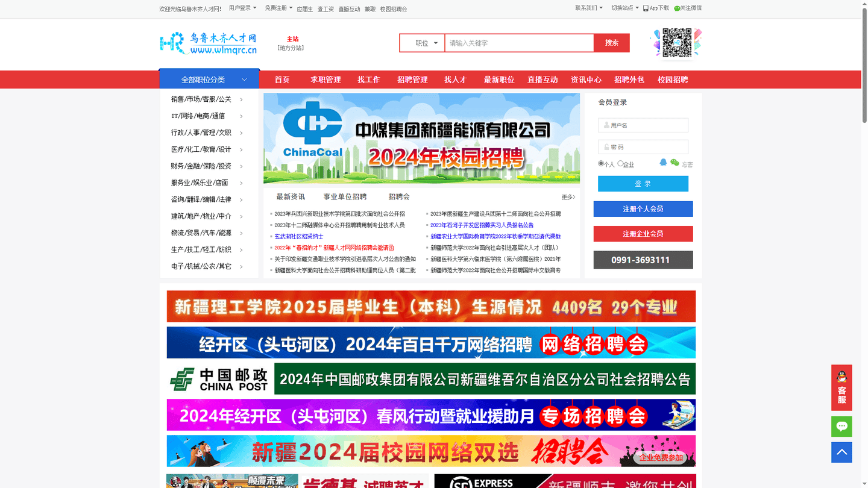Open the 客服 QQ customer service widget
This screenshot has height=488, width=868.
click(x=841, y=387)
